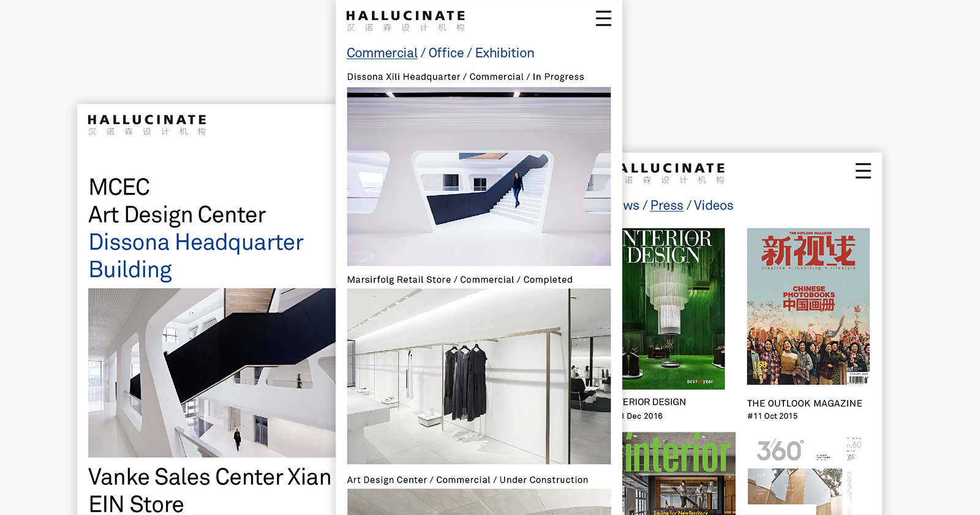
Task: Open Interior Design green cover image
Action: 674,309
